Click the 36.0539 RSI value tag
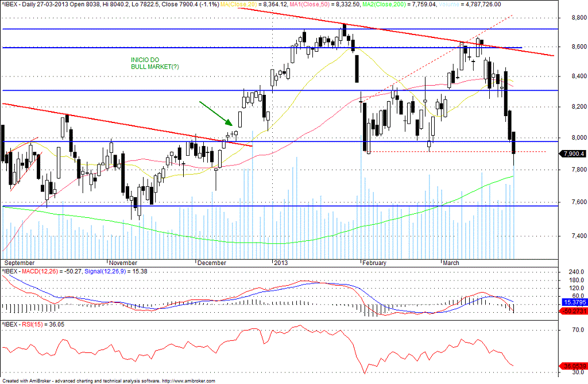 click(574, 366)
